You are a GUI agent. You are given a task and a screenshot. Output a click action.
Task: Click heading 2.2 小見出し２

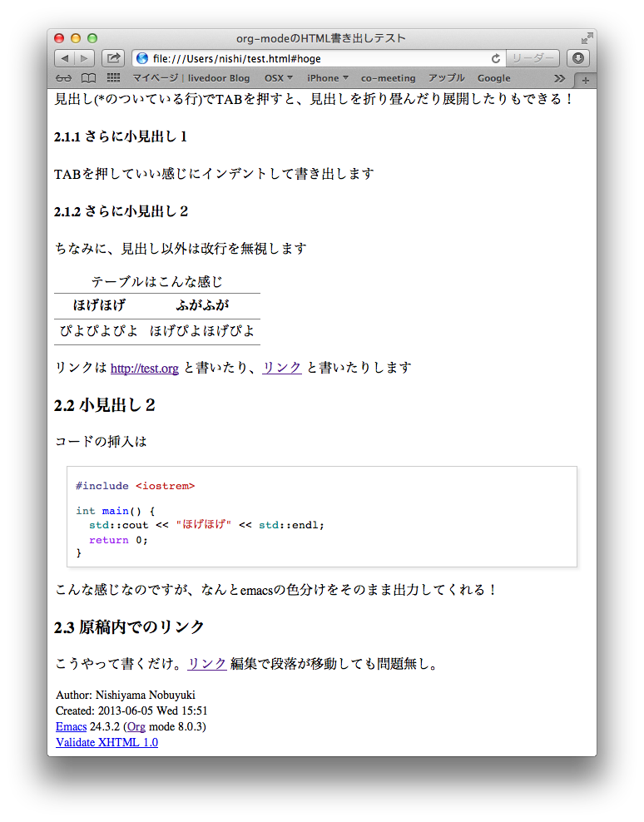tap(104, 405)
